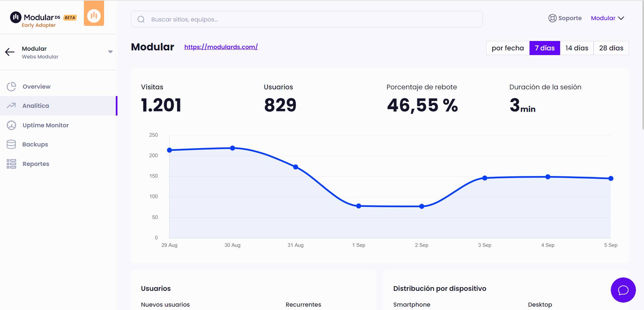Image resolution: width=644 pixels, height=310 pixels.
Task: Select the Analítica sidebar icon
Action: (x=11, y=105)
